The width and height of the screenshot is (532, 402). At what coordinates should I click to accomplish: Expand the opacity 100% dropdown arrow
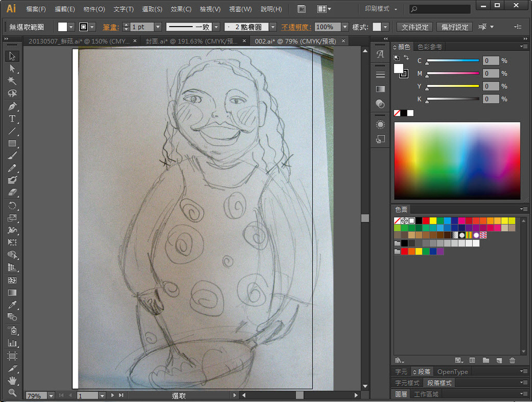click(345, 27)
